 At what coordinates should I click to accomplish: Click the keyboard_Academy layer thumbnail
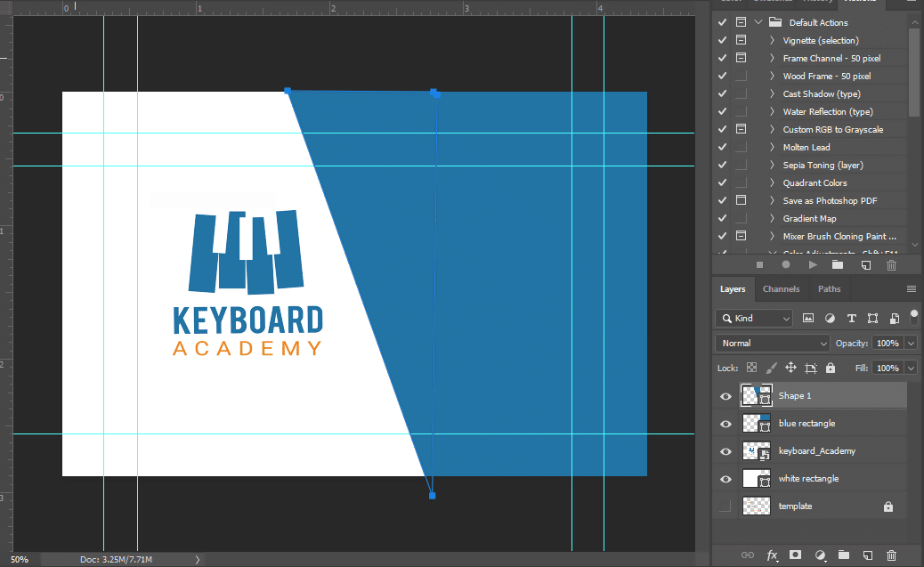pyautogui.click(x=756, y=451)
